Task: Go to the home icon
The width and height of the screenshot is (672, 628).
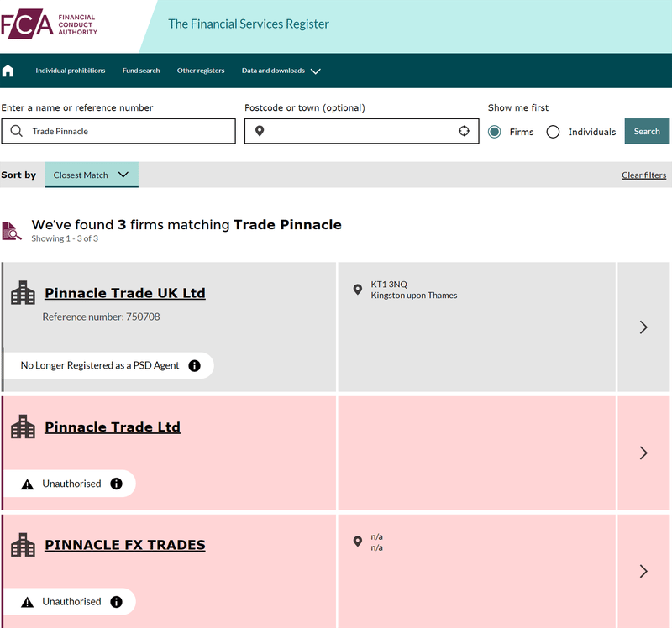Action: [8, 71]
